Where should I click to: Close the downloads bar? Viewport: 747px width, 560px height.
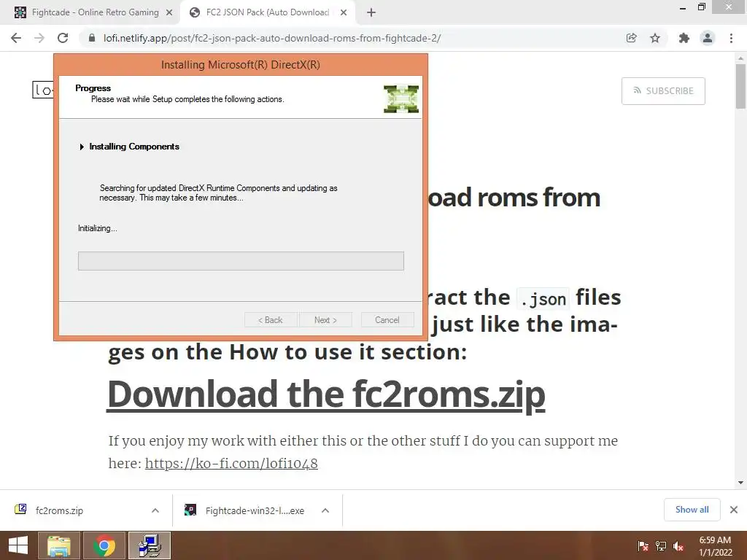(734, 510)
